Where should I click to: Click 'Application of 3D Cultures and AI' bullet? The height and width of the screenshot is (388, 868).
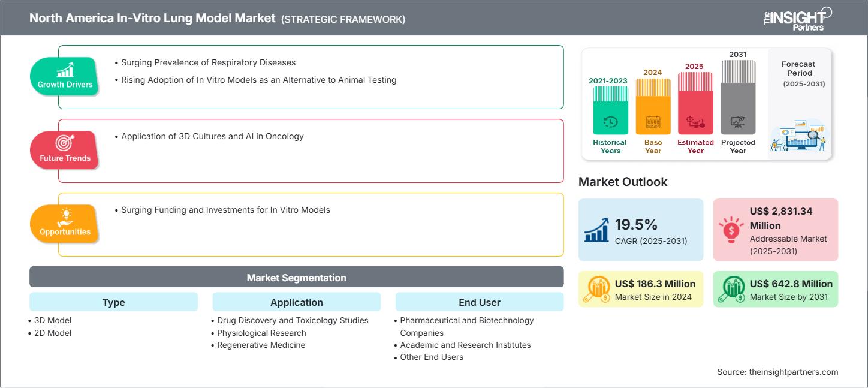point(212,136)
